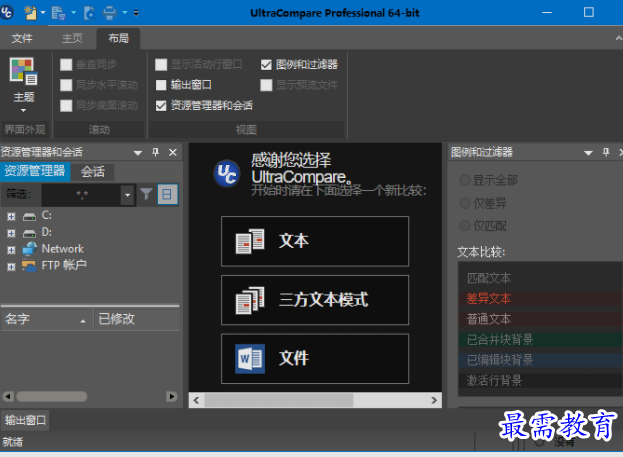This screenshot has width=623, height=457.
Task: Click the explorer list scroll left arrow
Action: coord(8,396)
